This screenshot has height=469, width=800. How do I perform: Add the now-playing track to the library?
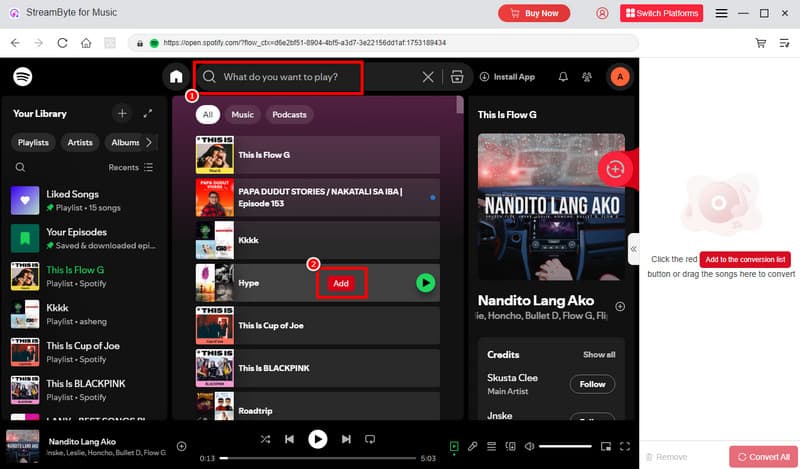click(181, 446)
